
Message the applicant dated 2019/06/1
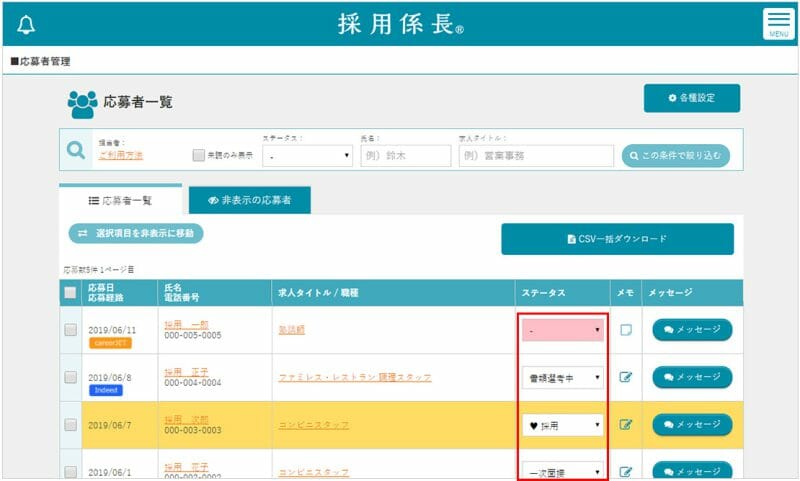(x=692, y=471)
